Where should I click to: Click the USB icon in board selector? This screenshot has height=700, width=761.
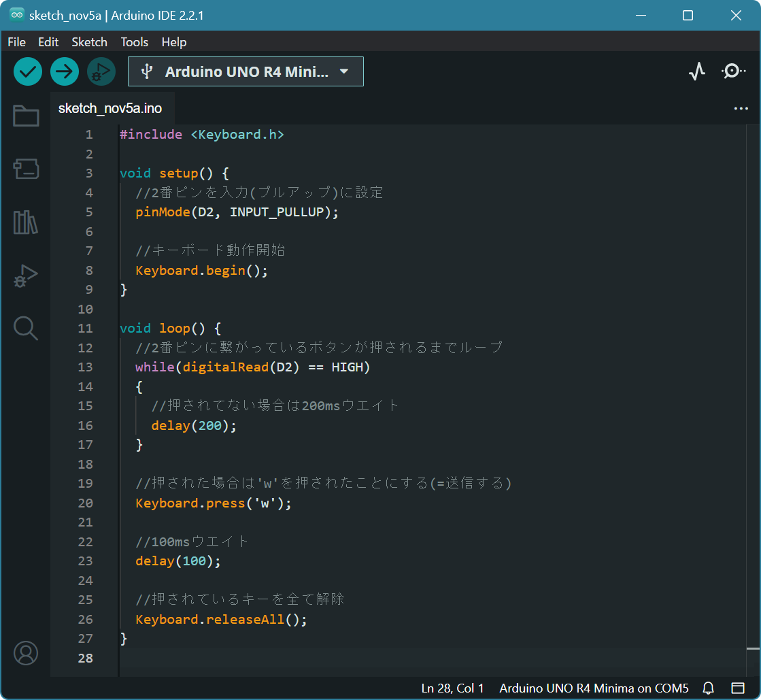tap(147, 72)
